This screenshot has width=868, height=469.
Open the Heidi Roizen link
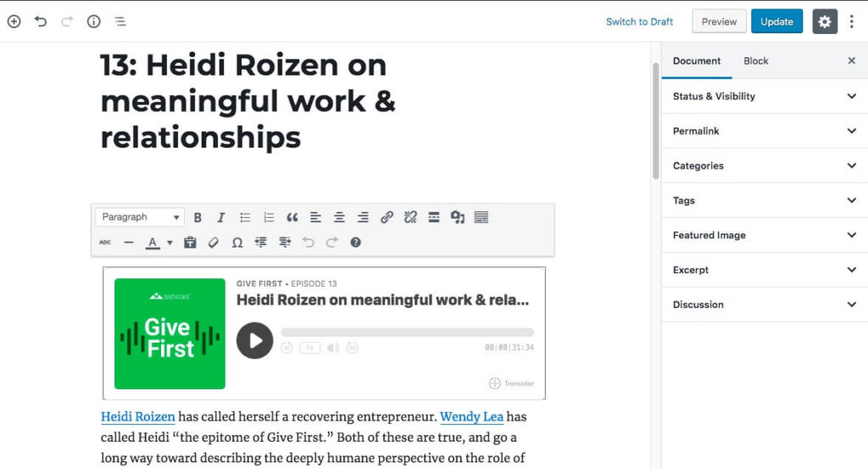tap(138, 416)
